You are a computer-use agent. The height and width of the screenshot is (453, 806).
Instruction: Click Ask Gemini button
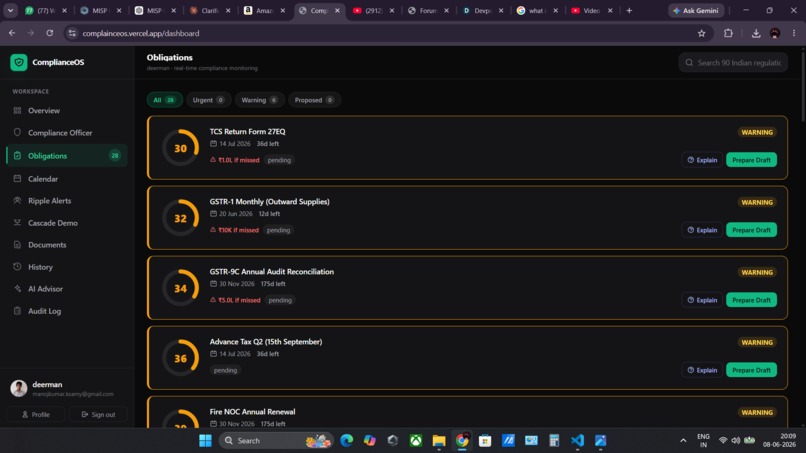pos(697,10)
